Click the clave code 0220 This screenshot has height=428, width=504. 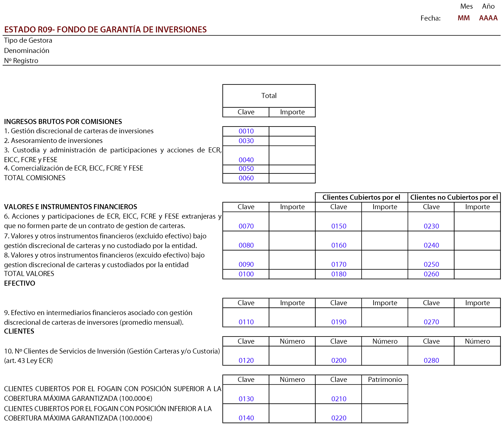339,418
